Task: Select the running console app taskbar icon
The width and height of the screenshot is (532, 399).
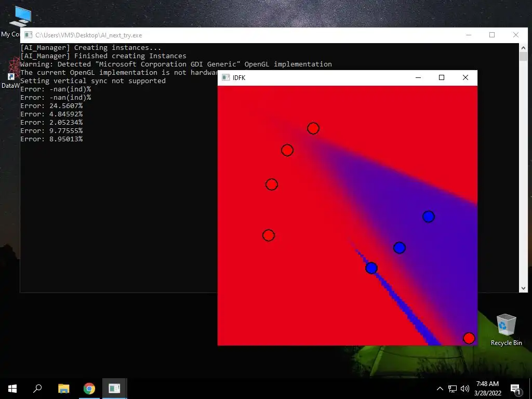Action: 115,389
